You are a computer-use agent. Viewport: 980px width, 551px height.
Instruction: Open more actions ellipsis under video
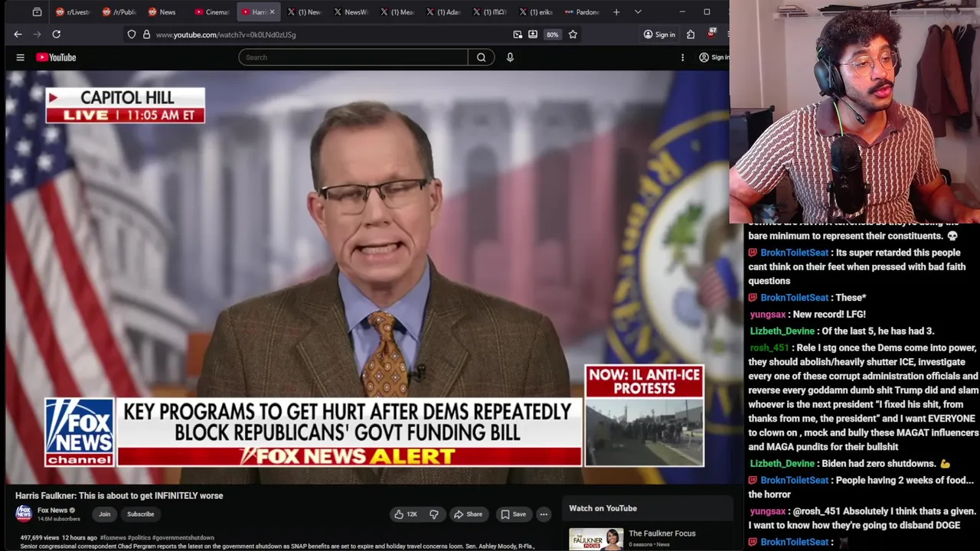544,514
